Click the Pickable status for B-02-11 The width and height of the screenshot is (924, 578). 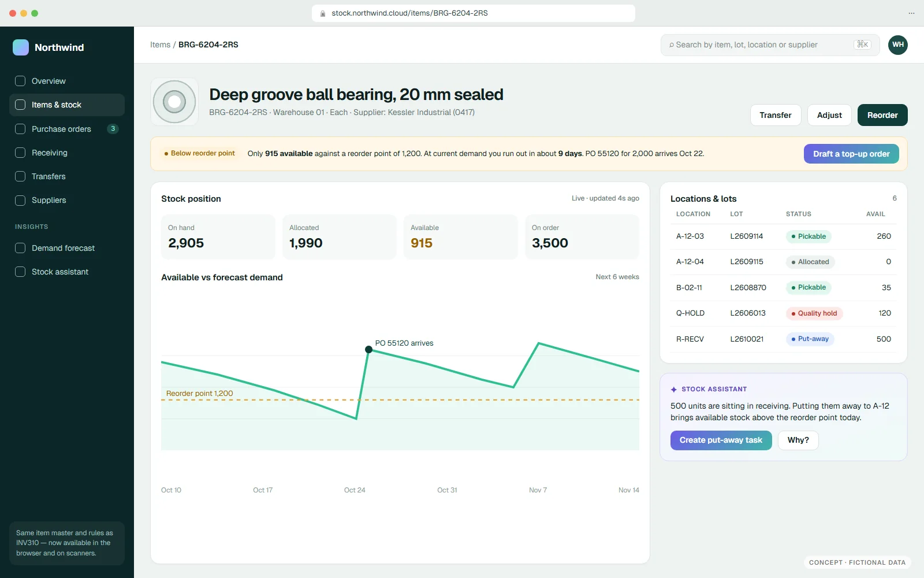808,287
